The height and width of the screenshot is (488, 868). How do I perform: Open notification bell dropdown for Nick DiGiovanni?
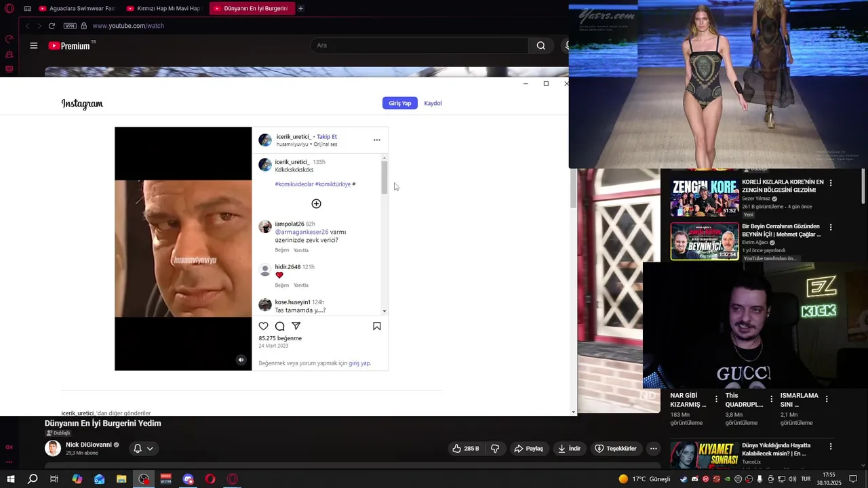coord(143,449)
